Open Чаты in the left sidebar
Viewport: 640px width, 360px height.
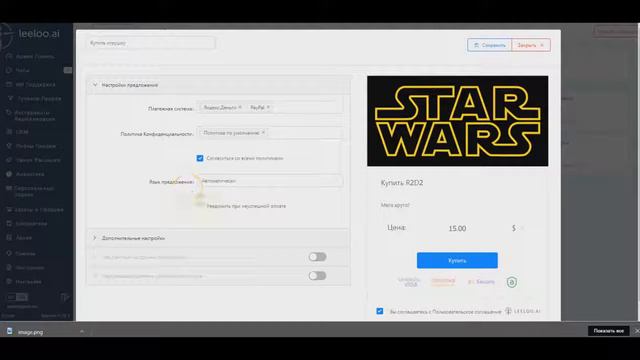click(x=22, y=70)
